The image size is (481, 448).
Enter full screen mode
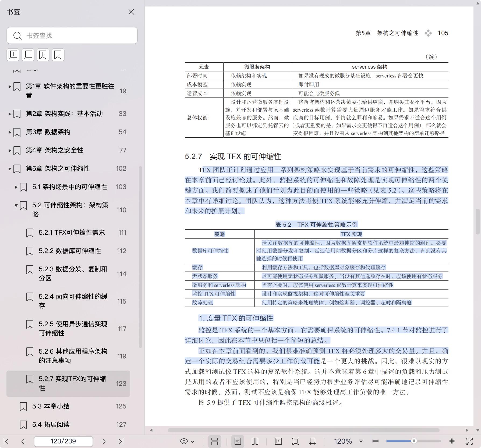(469, 441)
